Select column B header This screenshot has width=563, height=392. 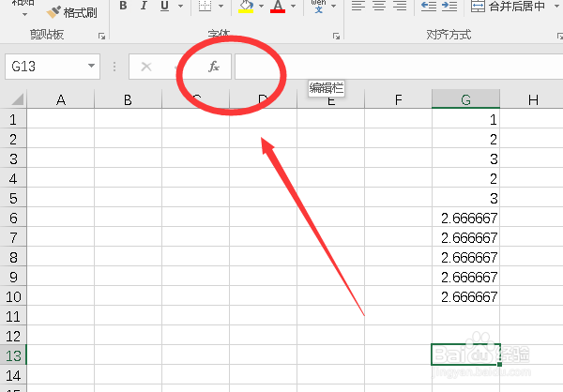(x=128, y=99)
